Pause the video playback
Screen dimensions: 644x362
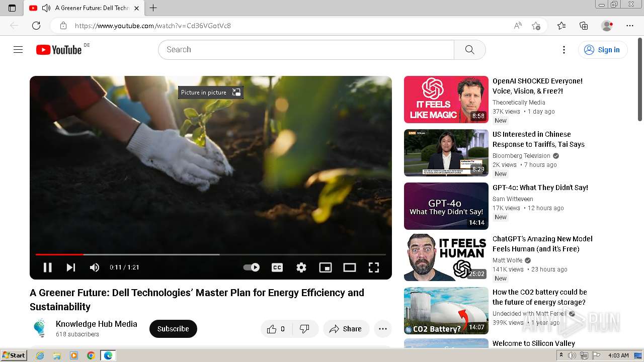pos(48,267)
